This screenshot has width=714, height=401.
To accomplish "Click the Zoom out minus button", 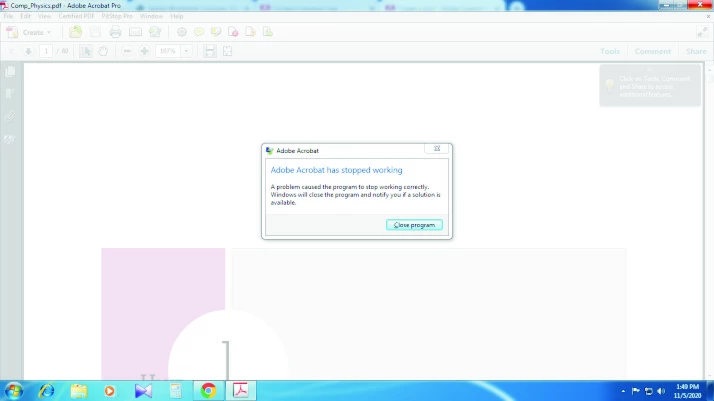I will pos(127,51).
